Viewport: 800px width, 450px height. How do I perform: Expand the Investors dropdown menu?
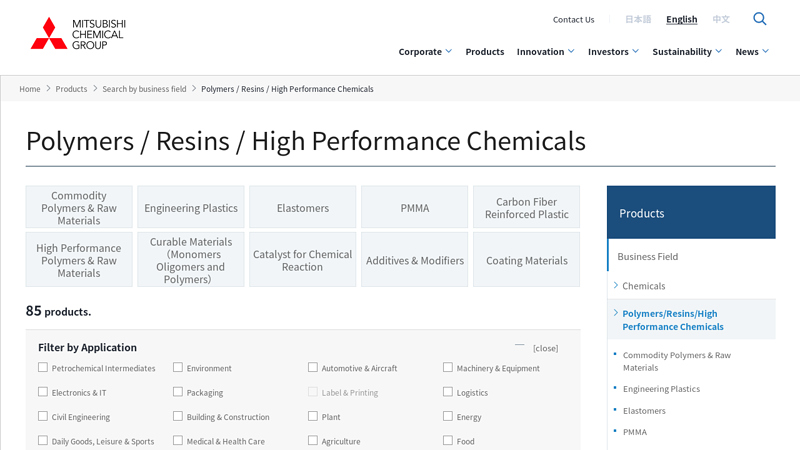[x=613, y=52]
